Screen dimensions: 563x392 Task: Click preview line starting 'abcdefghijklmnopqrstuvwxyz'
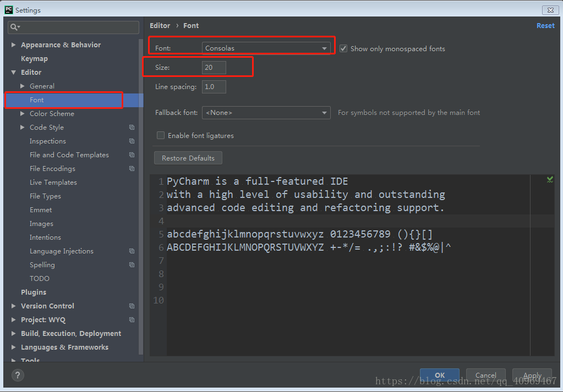[299, 234]
